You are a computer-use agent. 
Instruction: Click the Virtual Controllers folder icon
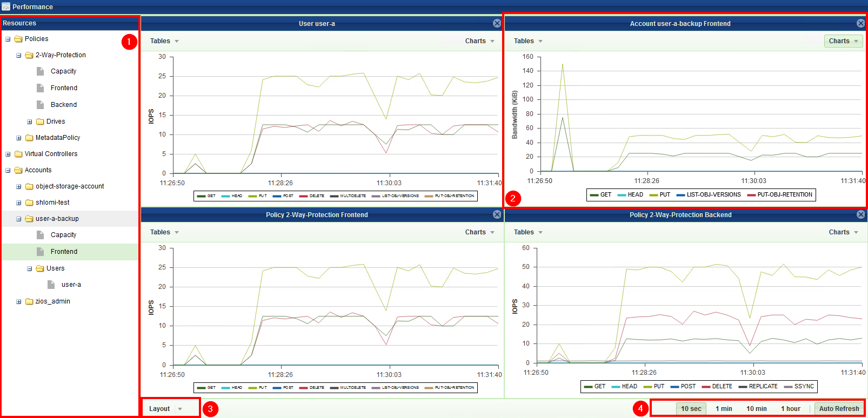click(18, 154)
